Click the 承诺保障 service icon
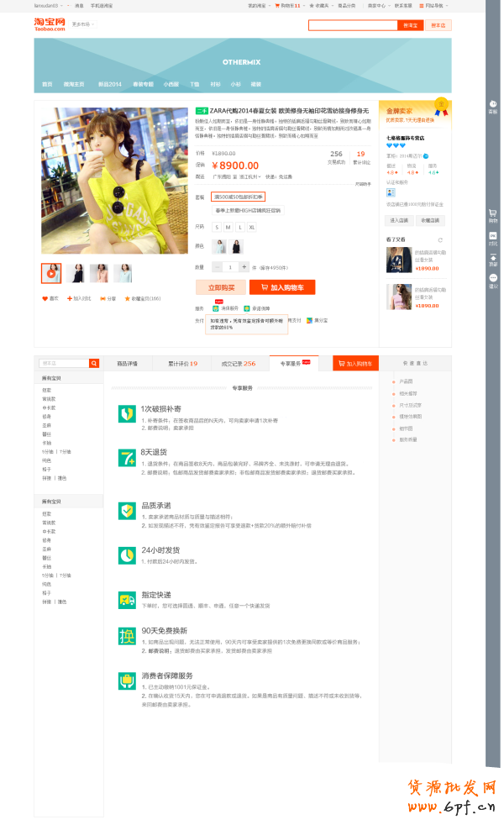 247,308
